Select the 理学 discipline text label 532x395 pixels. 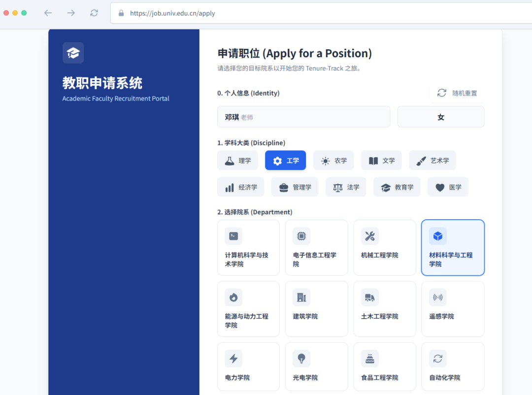coord(245,161)
